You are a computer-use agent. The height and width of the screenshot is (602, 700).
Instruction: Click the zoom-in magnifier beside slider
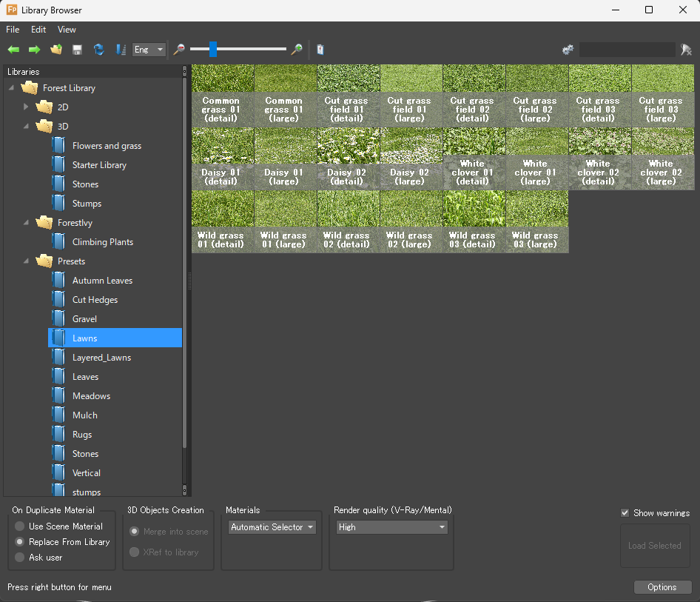[x=297, y=50]
